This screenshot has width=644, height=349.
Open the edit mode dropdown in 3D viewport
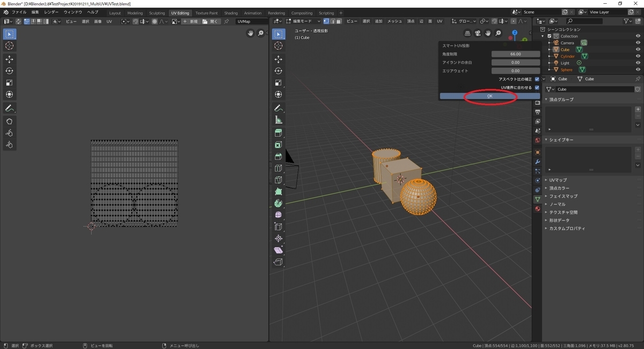tap(303, 21)
